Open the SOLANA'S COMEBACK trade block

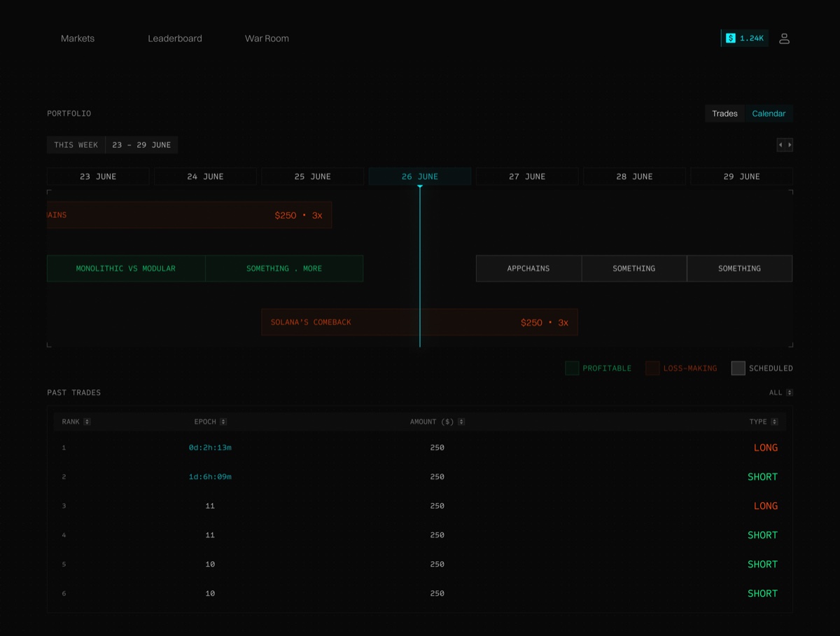point(420,322)
